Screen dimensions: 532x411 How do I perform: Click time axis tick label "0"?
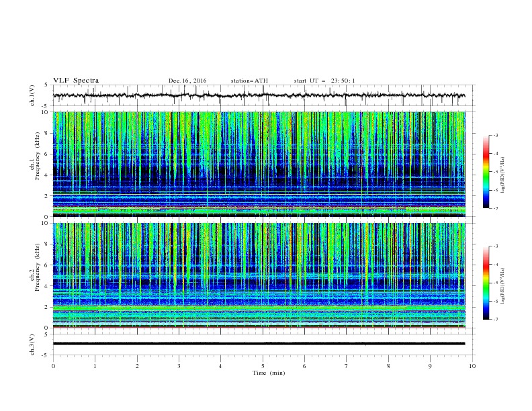tap(53, 366)
